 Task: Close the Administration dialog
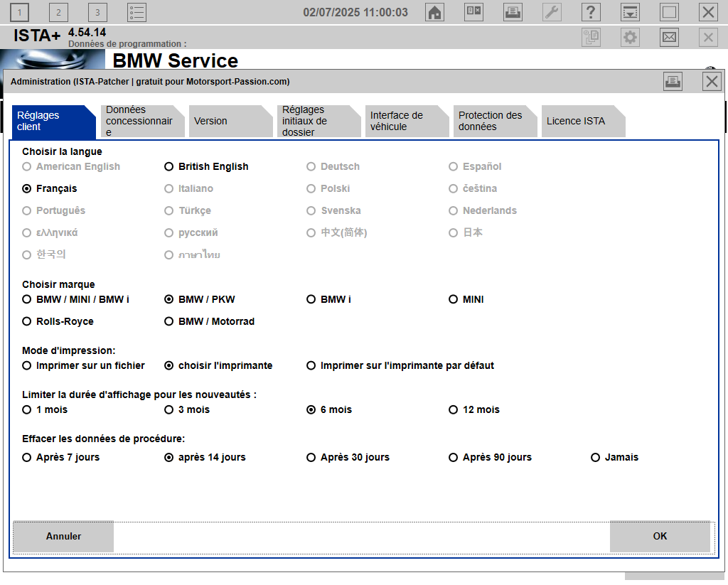point(712,82)
